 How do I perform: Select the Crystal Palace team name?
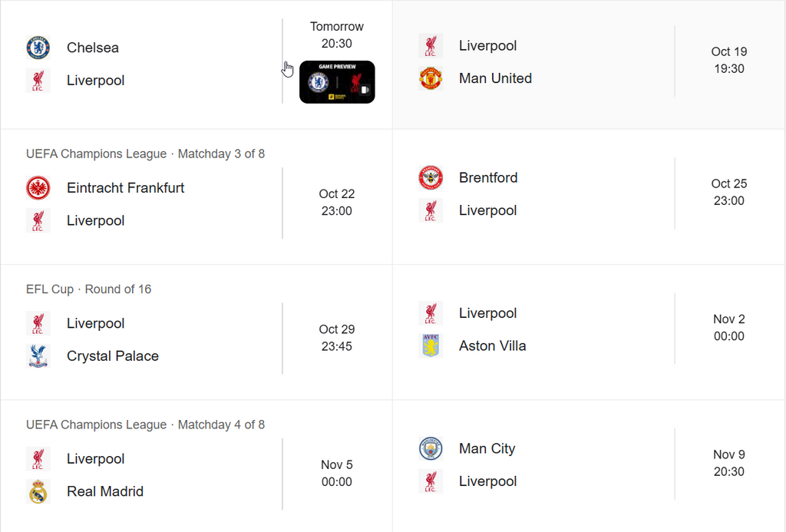[x=113, y=356]
